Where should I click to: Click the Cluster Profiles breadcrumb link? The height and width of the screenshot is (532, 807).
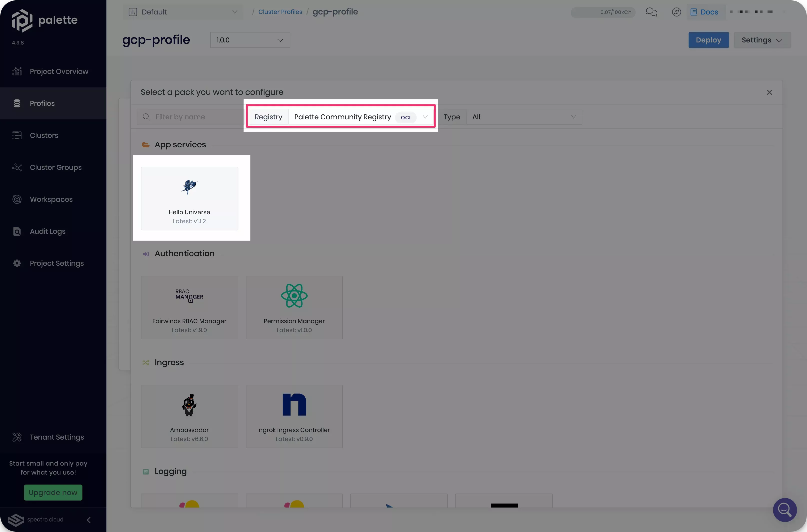(280, 12)
